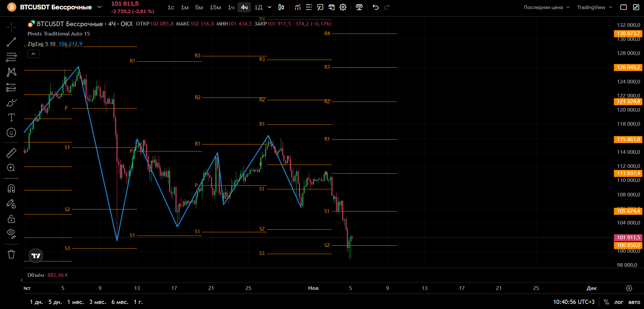The width and height of the screenshot is (644, 309).
Task: Open the emoji icons tool
Action: point(11,133)
